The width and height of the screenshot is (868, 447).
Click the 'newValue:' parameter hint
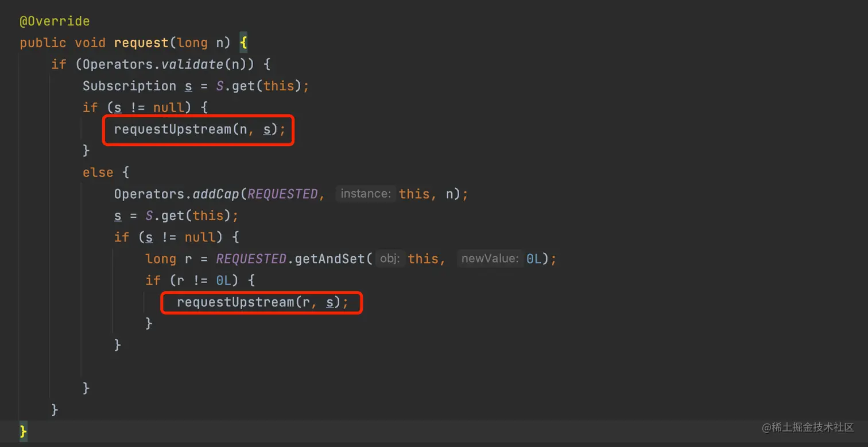click(490, 259)
